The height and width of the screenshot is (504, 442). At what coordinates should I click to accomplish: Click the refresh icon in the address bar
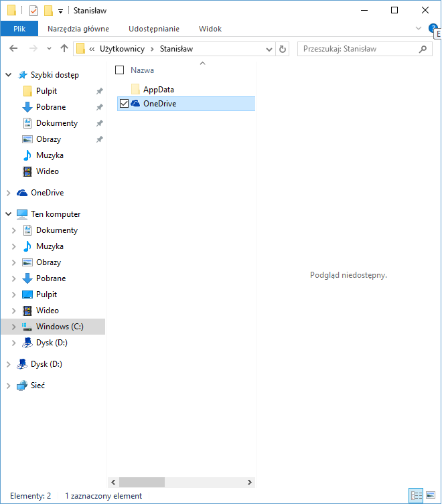283,49
